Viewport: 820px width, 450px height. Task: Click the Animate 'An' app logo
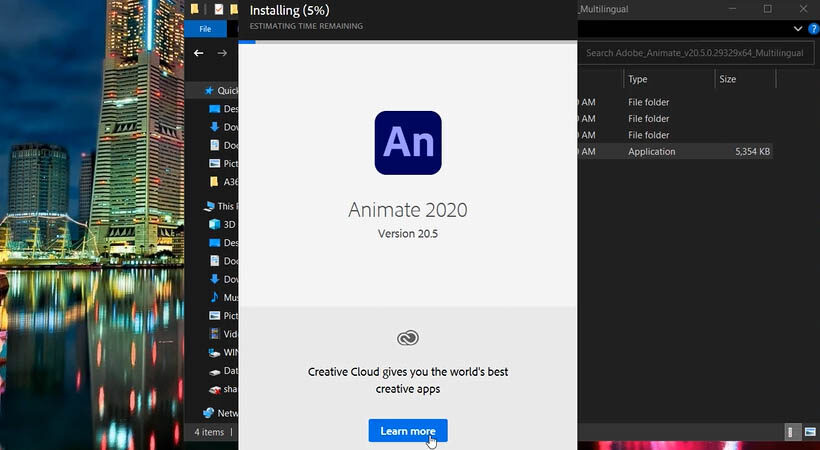[x=408, y=143]
